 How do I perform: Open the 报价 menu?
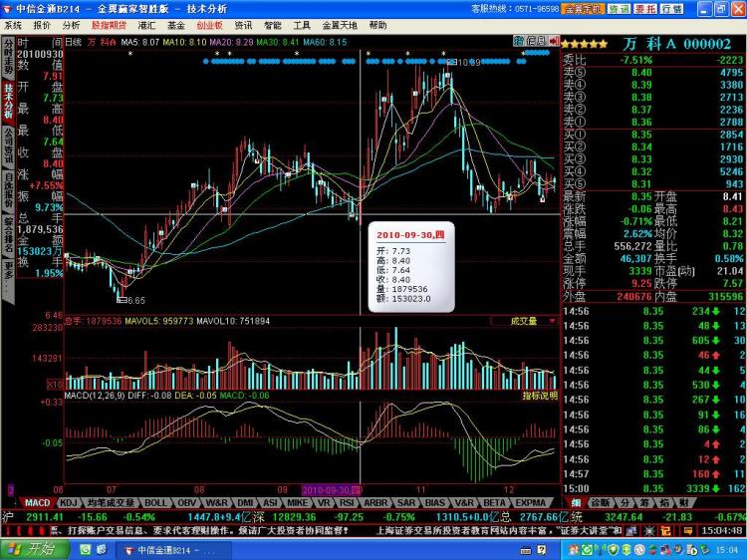[42, 25]
